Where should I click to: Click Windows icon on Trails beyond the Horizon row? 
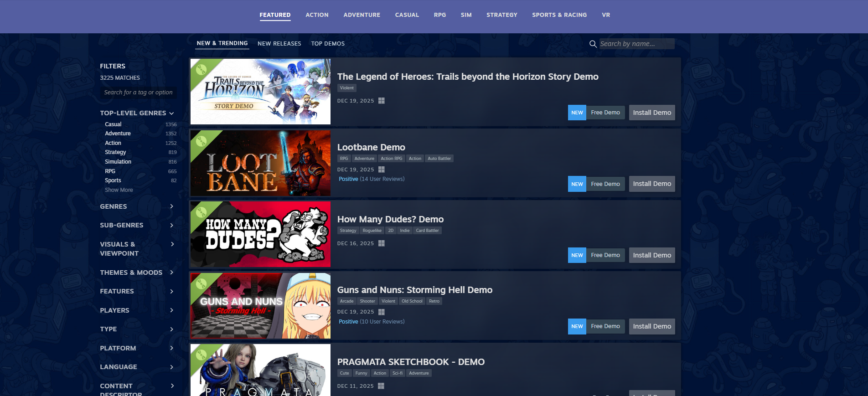[x=382, y=101]
